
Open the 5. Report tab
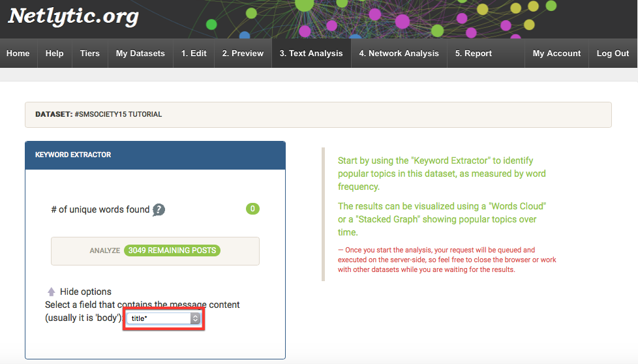474,53
